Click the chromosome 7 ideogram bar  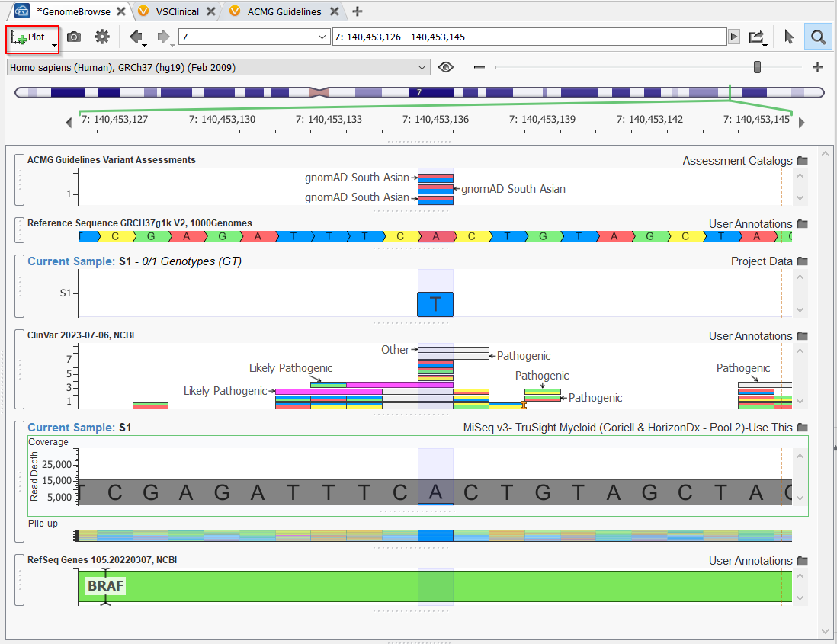(x=419, y=93)
